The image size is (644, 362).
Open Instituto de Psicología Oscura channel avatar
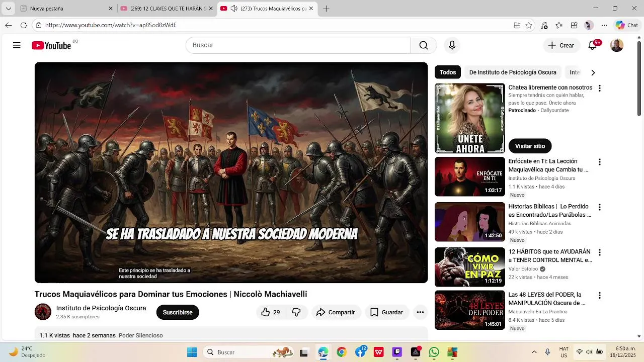click(43, 312)
